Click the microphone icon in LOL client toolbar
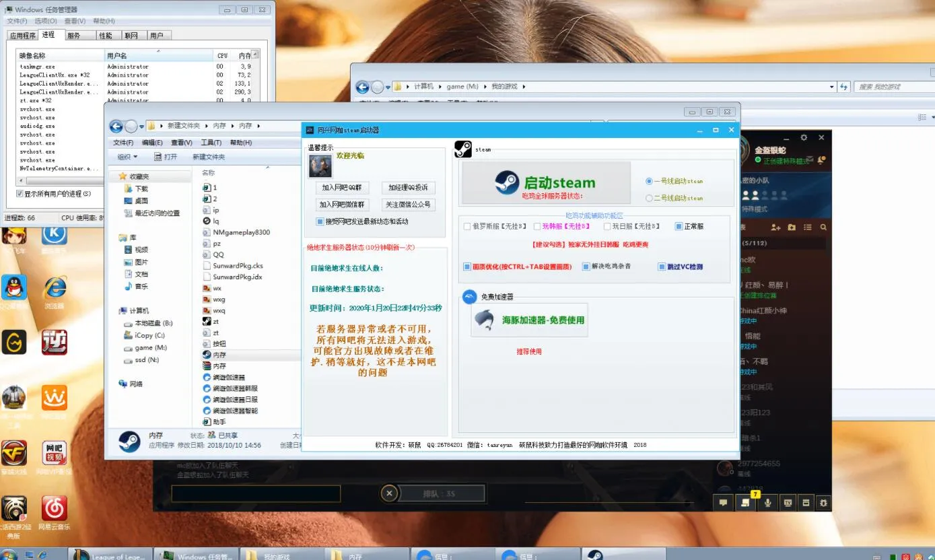Screen dimensions: 935x560 pos(769,502)
